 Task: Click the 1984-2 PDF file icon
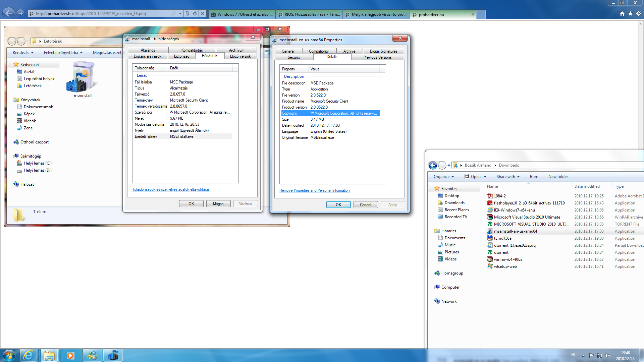tap(490, 196)
